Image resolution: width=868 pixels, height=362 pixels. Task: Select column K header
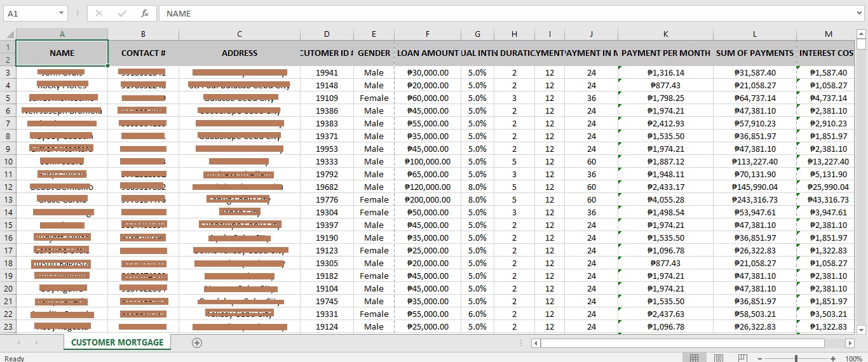click(x=665, y=34)
